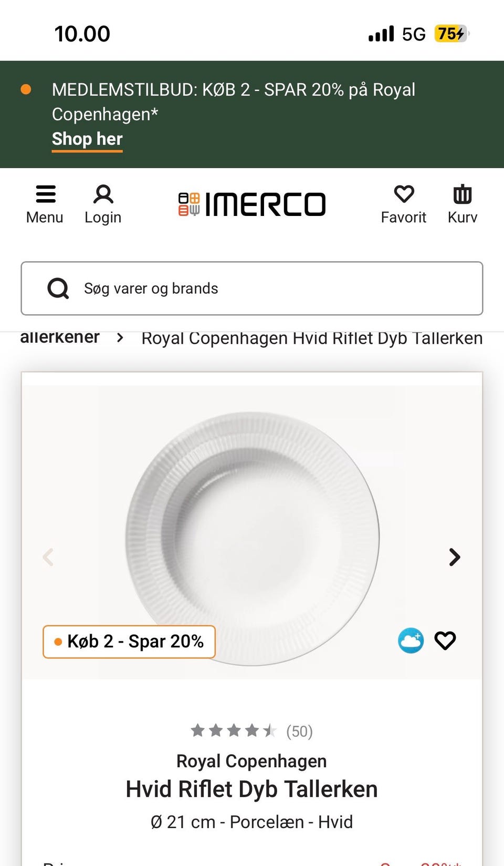The width and height of the screenshot is (504, 866).
Task: Go to homepage via Imerco logo
Action: pyautogui.click(x=252, y=204)
